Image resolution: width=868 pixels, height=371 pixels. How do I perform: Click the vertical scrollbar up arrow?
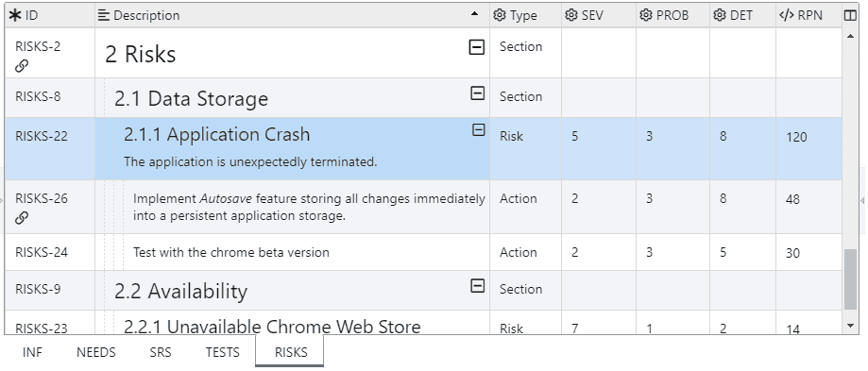click(851, 36)
